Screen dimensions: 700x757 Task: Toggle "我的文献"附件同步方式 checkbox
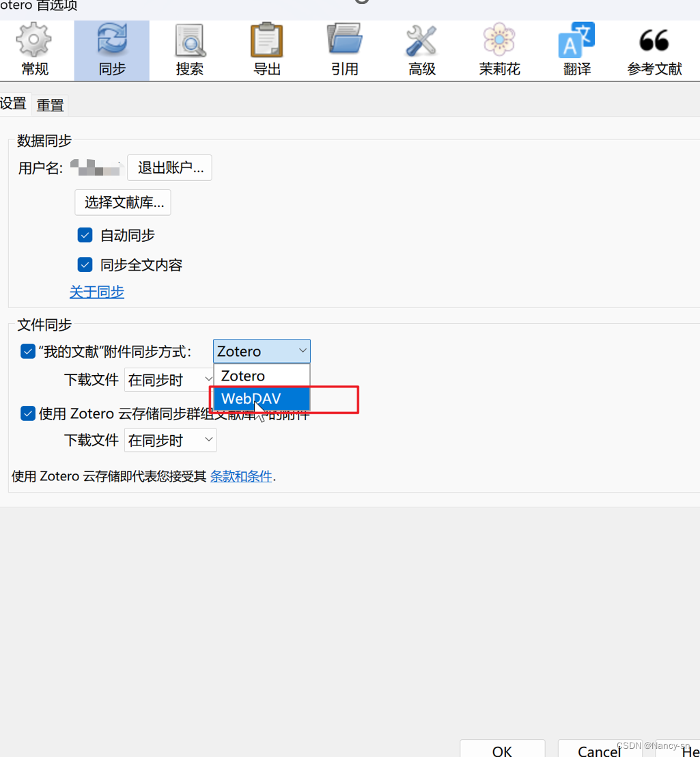(x=28, y=351)
